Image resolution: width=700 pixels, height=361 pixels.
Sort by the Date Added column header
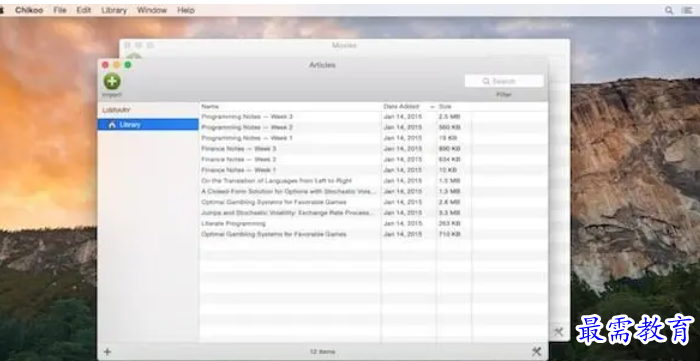pos(408,107)
